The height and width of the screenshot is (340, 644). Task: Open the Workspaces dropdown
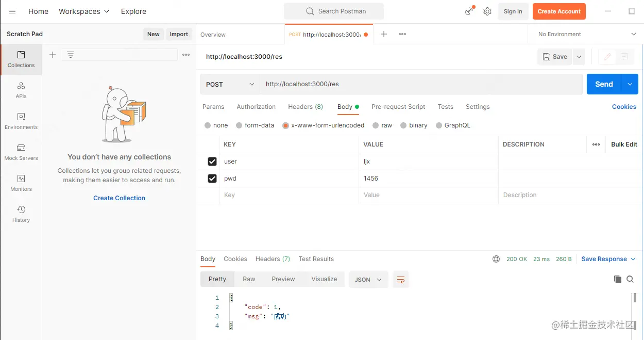click(x=84, y=11)
